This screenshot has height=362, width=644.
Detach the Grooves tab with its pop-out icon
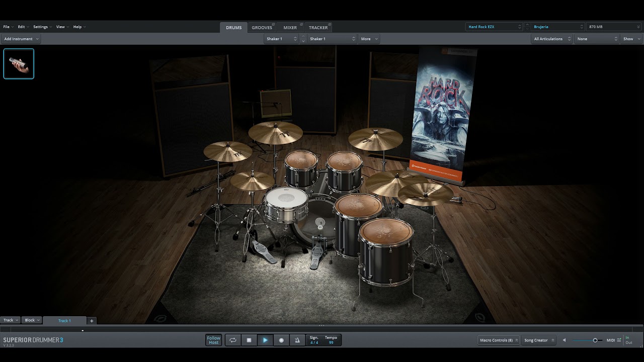273,24
